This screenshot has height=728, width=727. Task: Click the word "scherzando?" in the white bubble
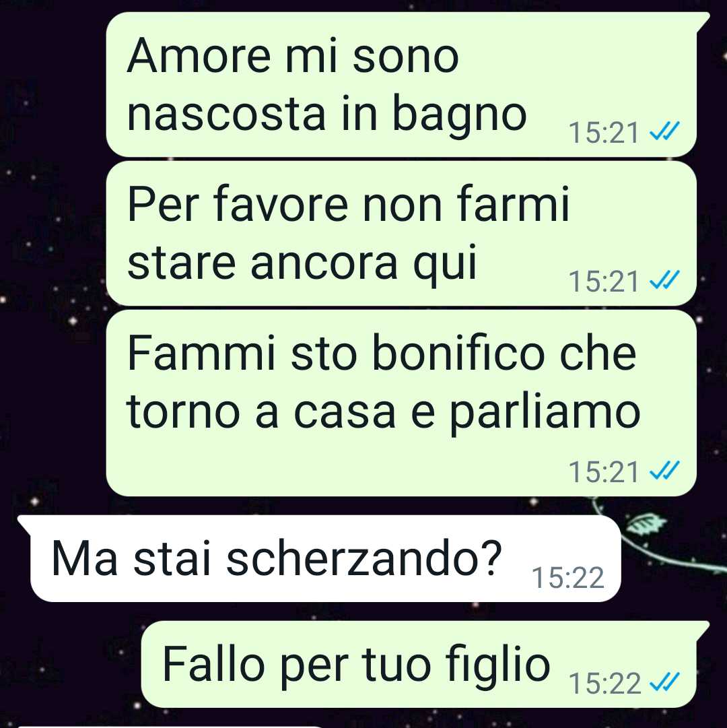pyautogui.click(x=364, y=558)
